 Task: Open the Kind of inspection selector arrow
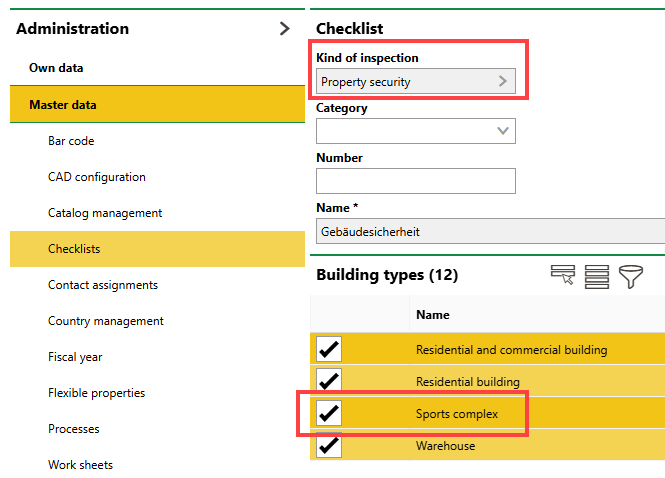click(503, 82)
